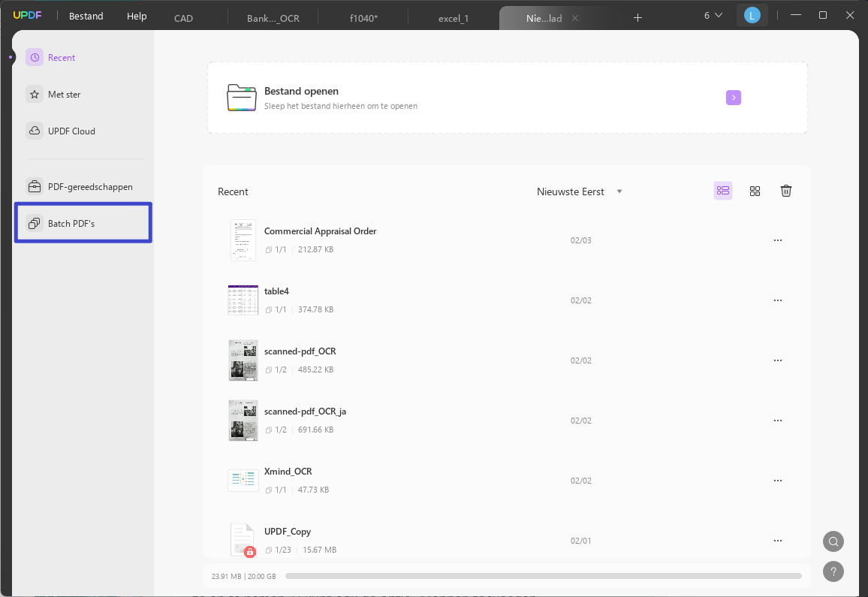Viewport: 868px width, 597px height.
Task: Open the scanned-pdf_OCR_ja thumbnail
Action: coord(243,421)
